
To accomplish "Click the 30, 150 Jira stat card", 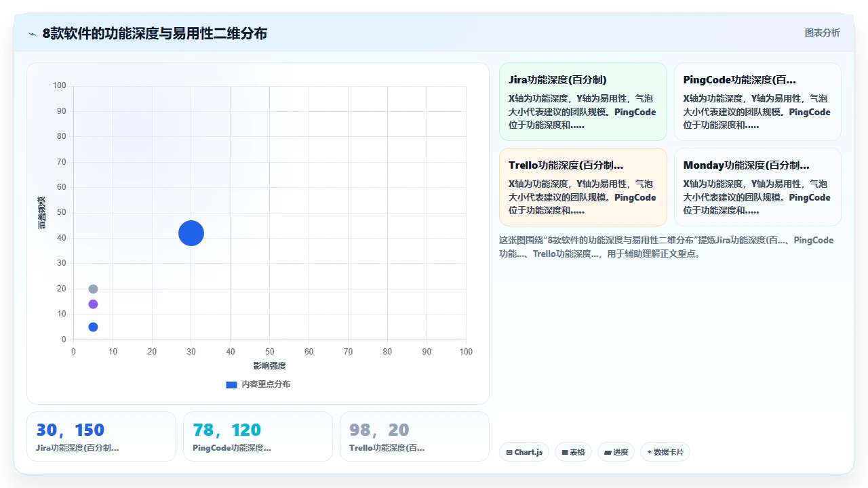I will click(101, 436).
